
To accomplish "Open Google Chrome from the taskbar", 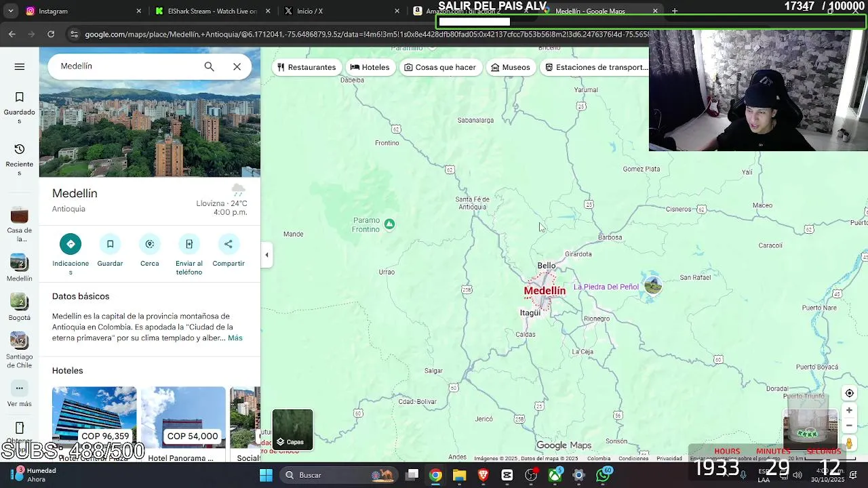I will point(435,475).
